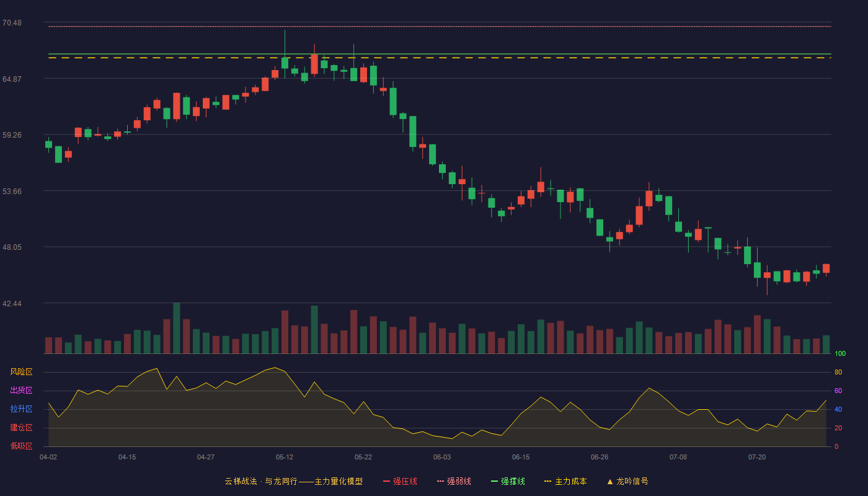This screenshot has height=496, width=868.
Task: Click the 05-22 date label
Action: 363,457
